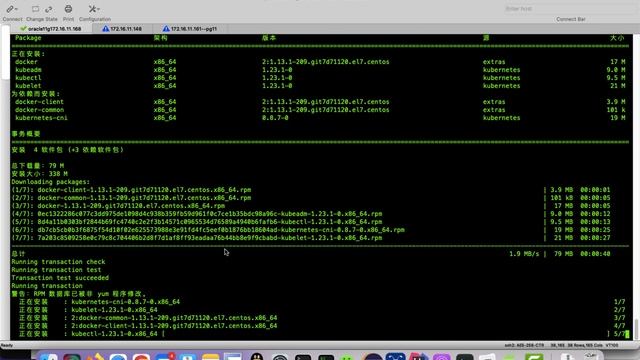Image resolution: width=640 pixels, height=360 pixels.
Task: Click the terminal vertical scrollbar thumb
Action: coord(636,329)
